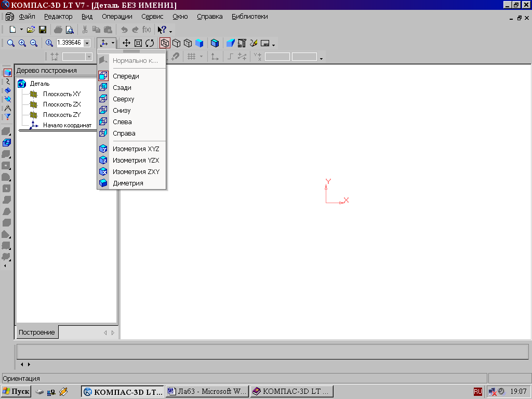Click the zoom by scale magnifier icon beside 1.399646
Image resolution: width=532 pixels, height=399 pixels.
pyautogui.click(x=49, y=43)
